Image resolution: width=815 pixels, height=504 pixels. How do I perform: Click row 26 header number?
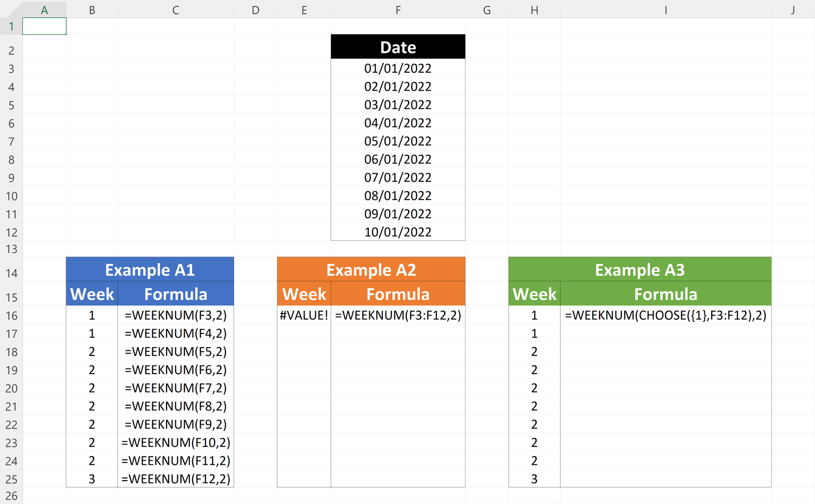pyautogui.click(x=11, y=496)
